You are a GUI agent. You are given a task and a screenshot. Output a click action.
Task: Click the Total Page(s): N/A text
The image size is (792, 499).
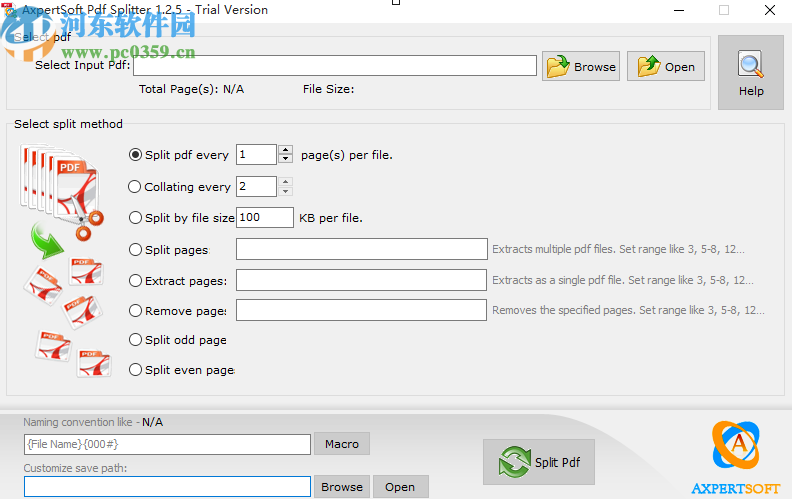tap(191, 89)
